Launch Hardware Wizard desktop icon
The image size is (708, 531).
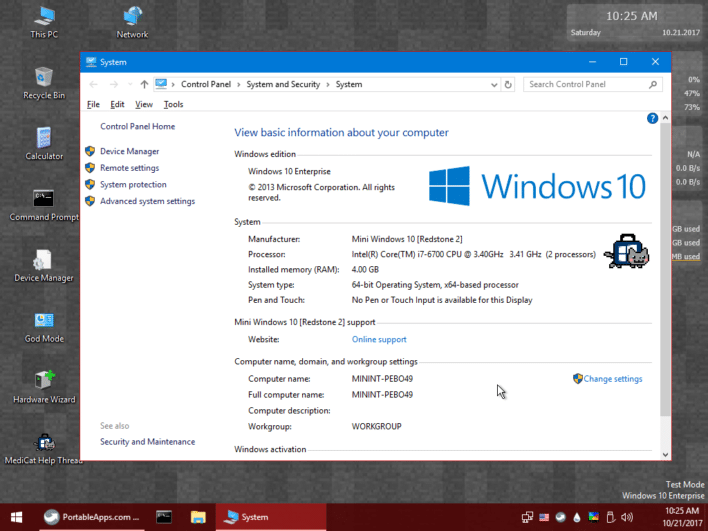click(44, 387)
